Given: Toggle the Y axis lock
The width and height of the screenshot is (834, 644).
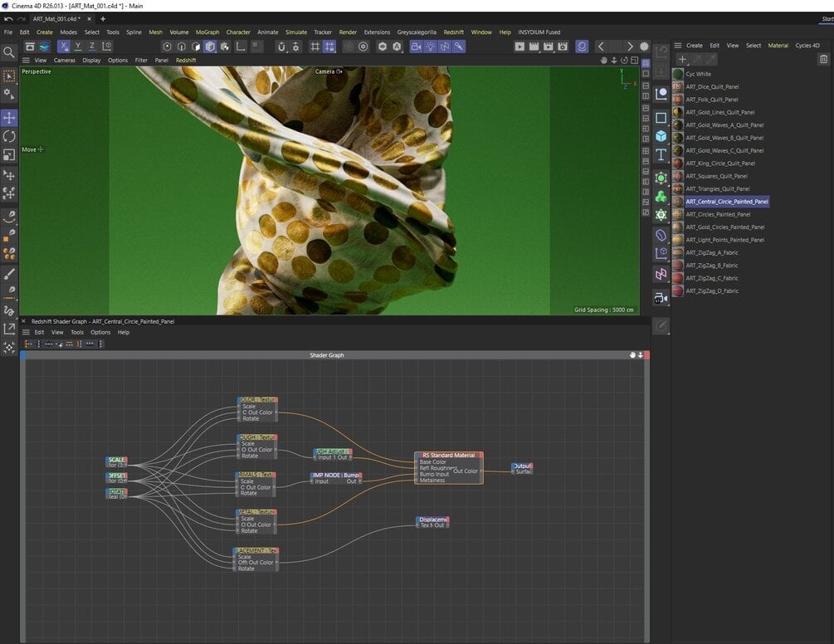Looking at the screenshot, I should pyautogui.click(x=78, y=46).
